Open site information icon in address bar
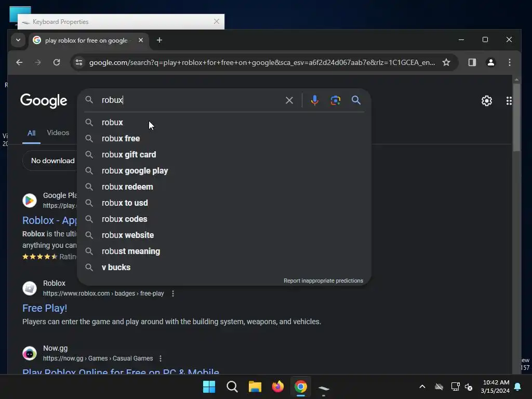Image resolution: width=532 pixels, height=399 pixels. point(79,62)
